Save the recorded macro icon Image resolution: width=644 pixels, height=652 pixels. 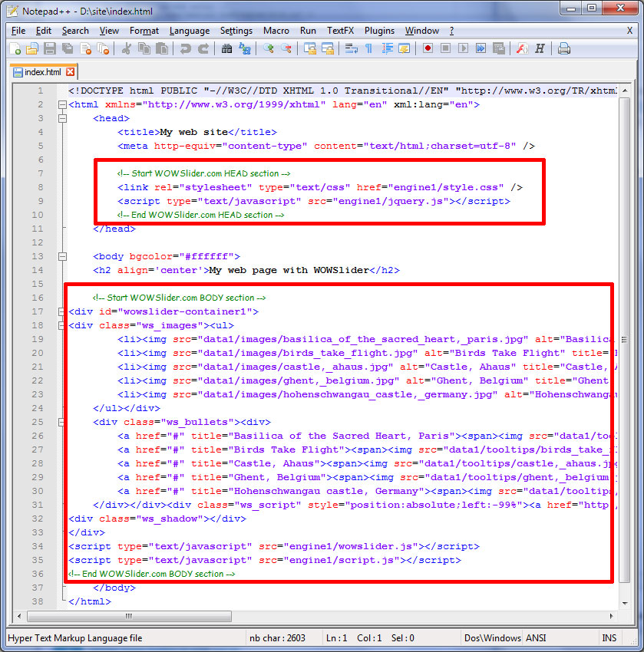tap(498, 48)
